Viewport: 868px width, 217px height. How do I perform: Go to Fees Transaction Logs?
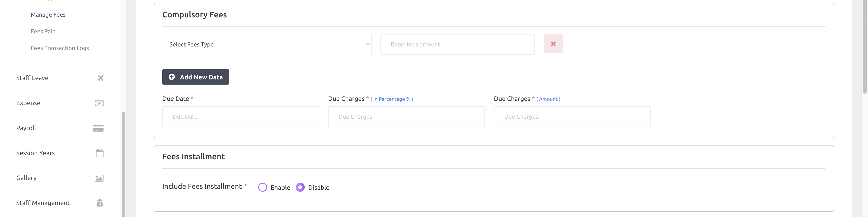click(60, 48)
